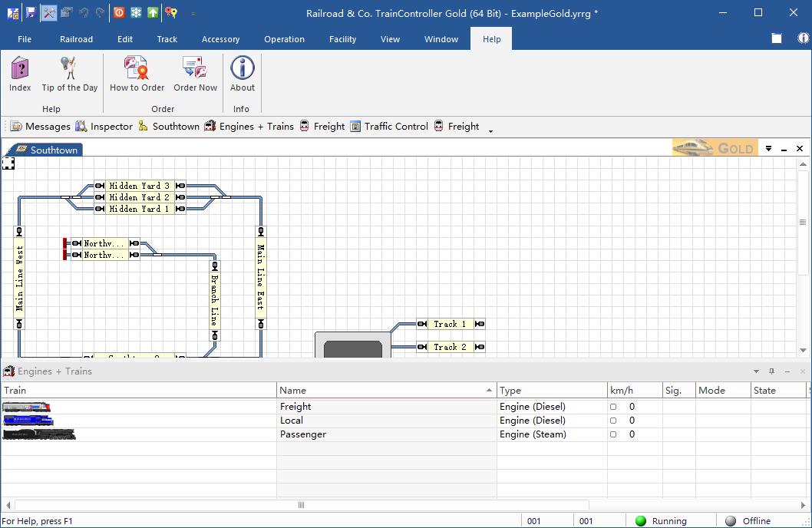Select the Main Line East block
This screenshot has height=528, width=812.
pyautogui.click(x=260, y=278)
